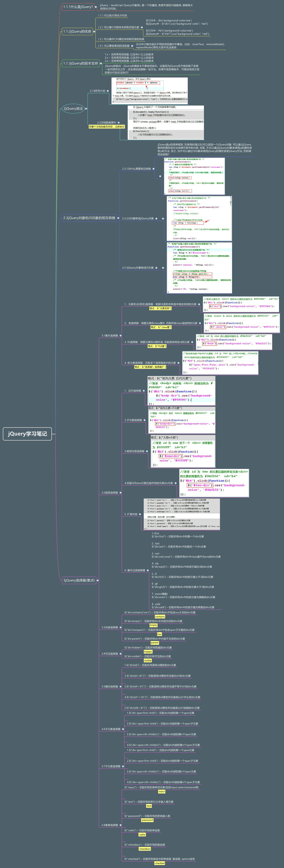This screenshot has height=868, width=284.
Task: Collapse the 1.1.2jQuery的优势 branch dot
Action: [94, 32]
